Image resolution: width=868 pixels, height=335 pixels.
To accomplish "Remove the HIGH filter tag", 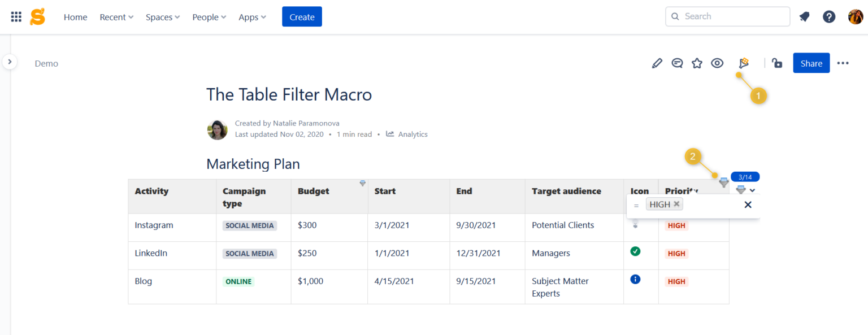I will tap(676, 204).
